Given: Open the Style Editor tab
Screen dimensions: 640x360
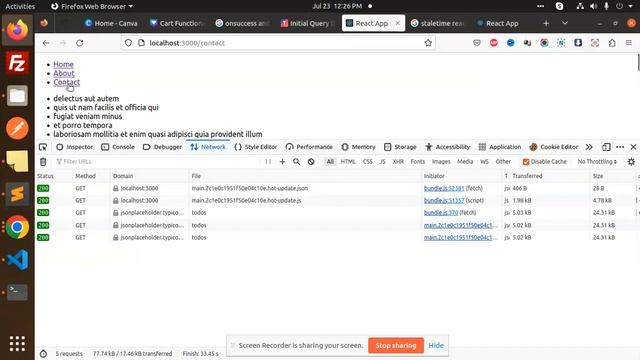Looking at the screenshot, I should 256,147.
